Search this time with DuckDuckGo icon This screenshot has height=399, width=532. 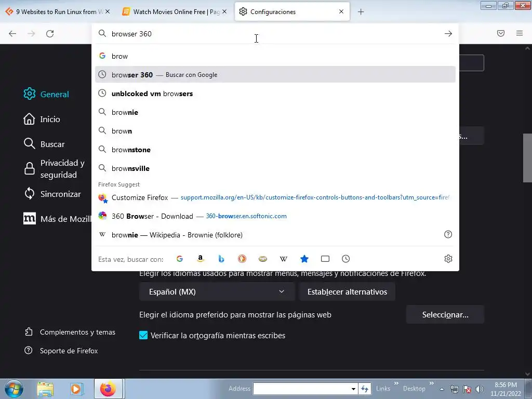pyautogui.click(x=242, y=259)
